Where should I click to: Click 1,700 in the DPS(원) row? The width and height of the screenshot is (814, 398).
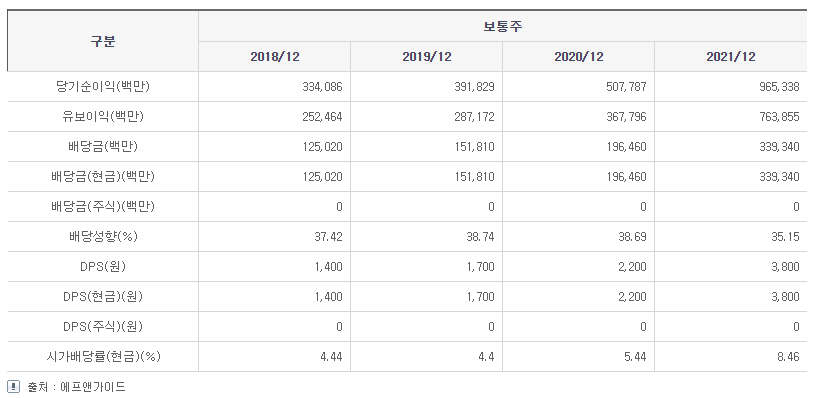[x=481, y=267]
